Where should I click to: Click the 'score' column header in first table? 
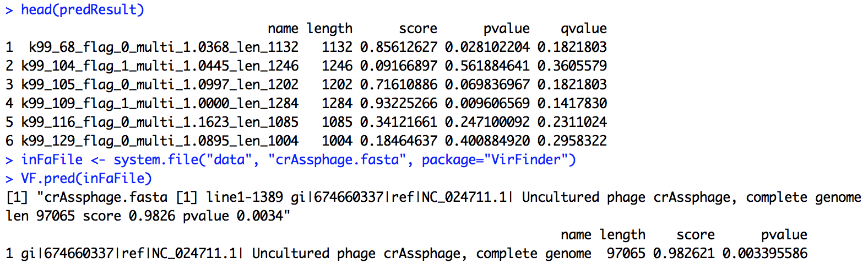[x=418, y=28]
